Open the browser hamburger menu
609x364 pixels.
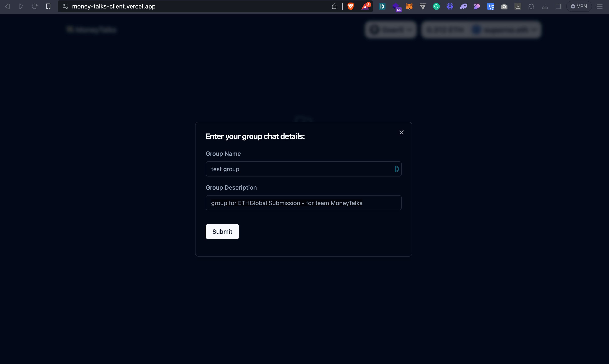(x=600, y=6)
